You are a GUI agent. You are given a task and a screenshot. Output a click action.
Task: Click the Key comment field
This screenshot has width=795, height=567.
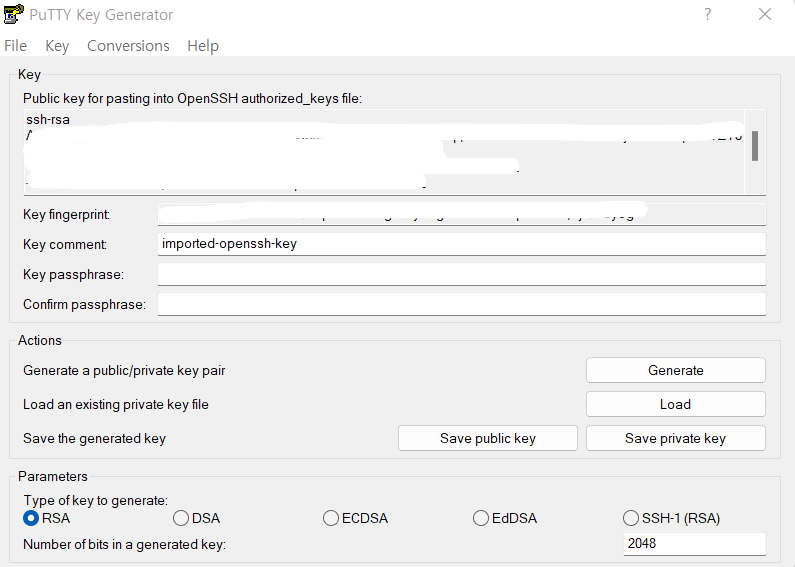coord(461,244)
